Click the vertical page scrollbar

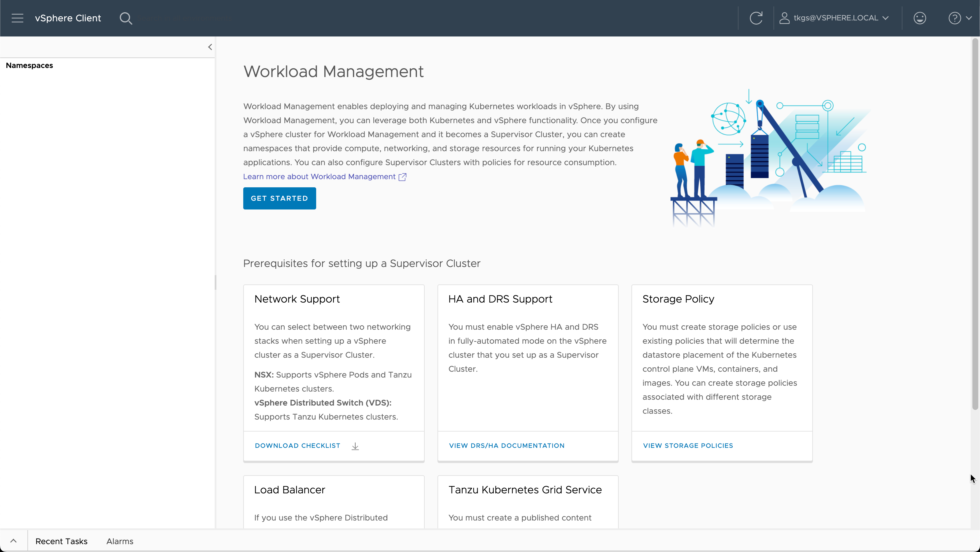tap(975, 224)
